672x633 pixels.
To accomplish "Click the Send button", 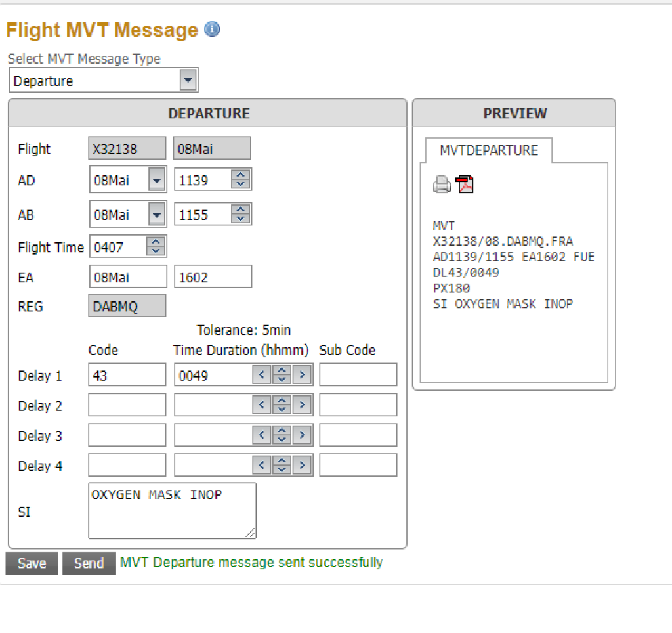I will coord(89,563).
